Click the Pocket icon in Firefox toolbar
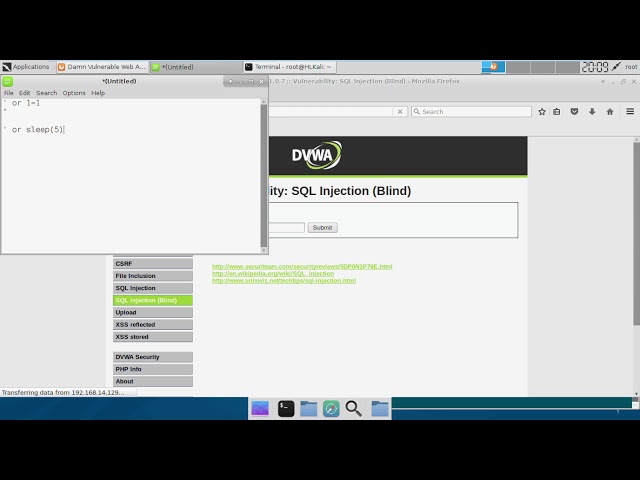Screen dimensions: 640x480 tap(574, 112)
